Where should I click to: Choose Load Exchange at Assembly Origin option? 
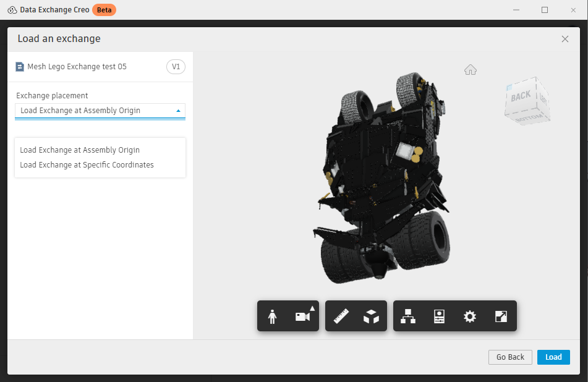coord(80,150)
